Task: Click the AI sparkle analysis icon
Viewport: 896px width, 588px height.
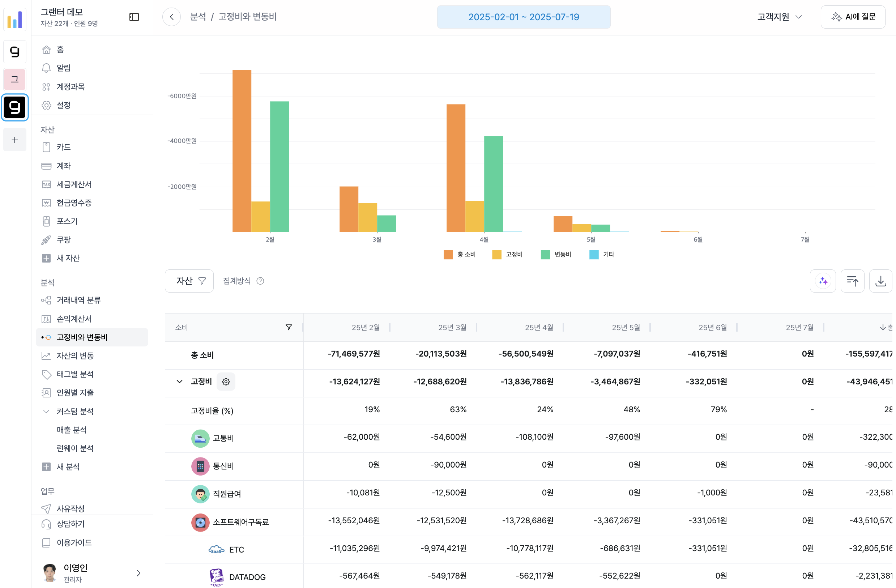Action: 823,281
